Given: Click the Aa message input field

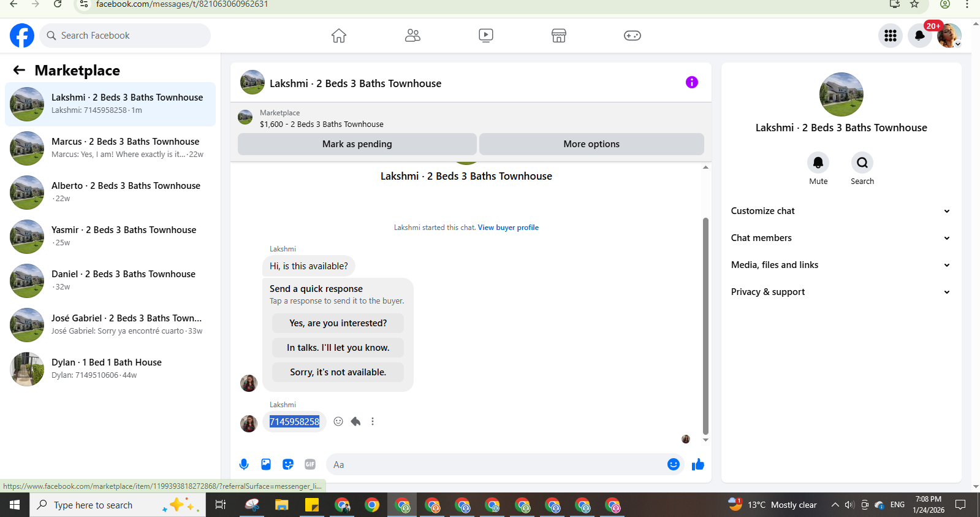Looking at the screenshot, I should click(x=496, y=464).
